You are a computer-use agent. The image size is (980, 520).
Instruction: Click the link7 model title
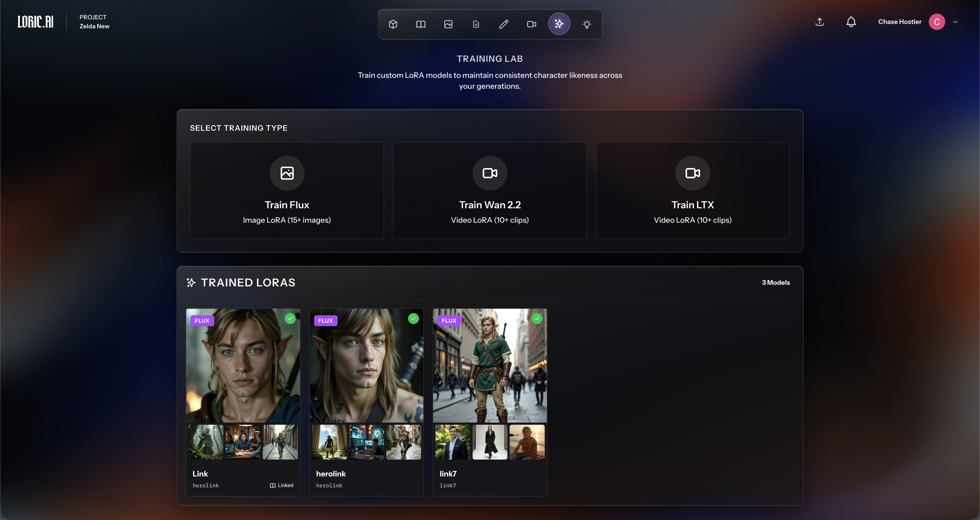coord(448,474)
